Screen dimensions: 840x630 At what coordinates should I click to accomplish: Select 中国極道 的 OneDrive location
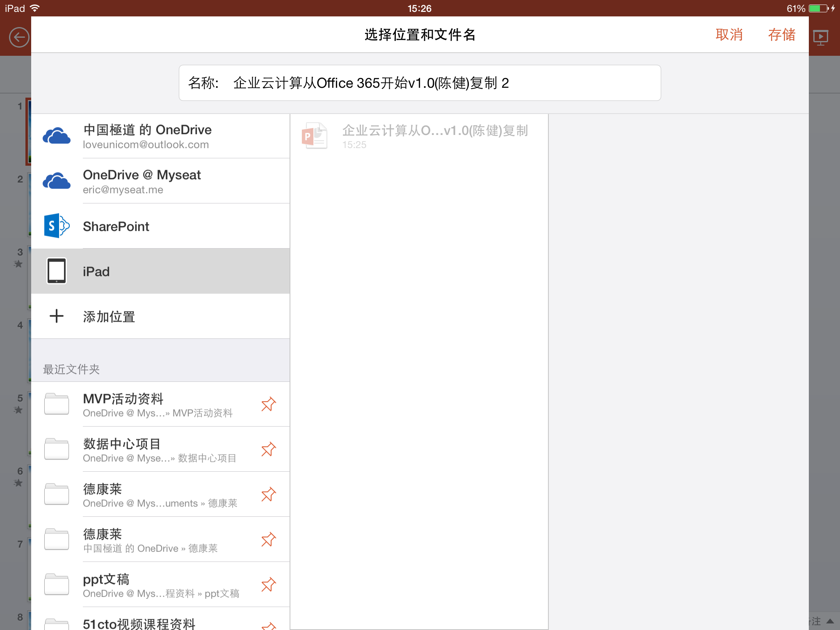tap(160, 136)
